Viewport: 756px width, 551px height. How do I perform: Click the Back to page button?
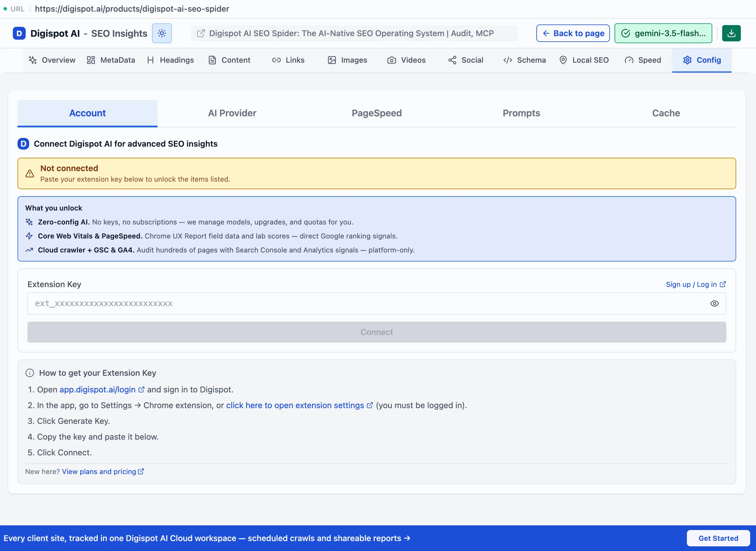click(x=573, y=33)
